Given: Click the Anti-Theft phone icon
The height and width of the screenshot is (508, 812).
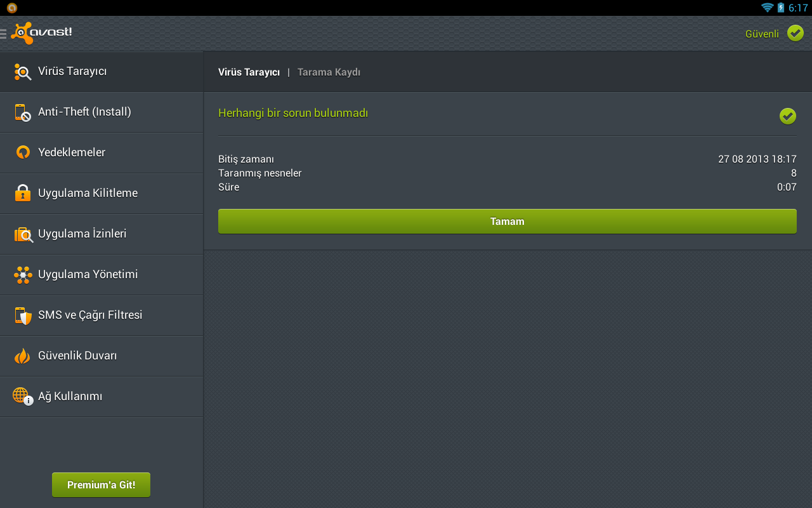Looking at the screenshot, I should (x=23, y=112).
